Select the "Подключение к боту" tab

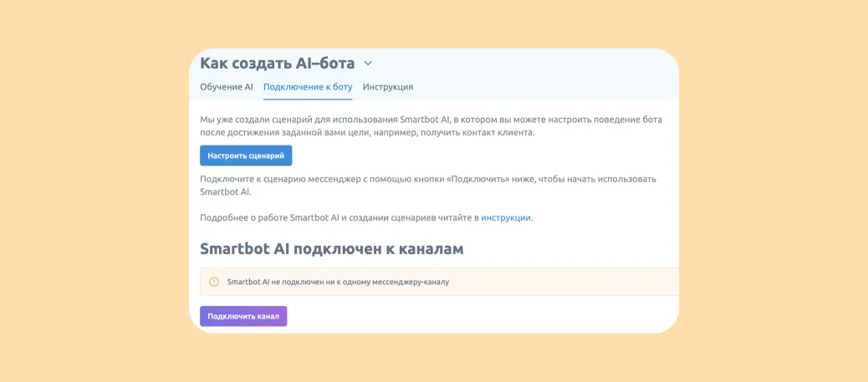(x=308, y=87)
